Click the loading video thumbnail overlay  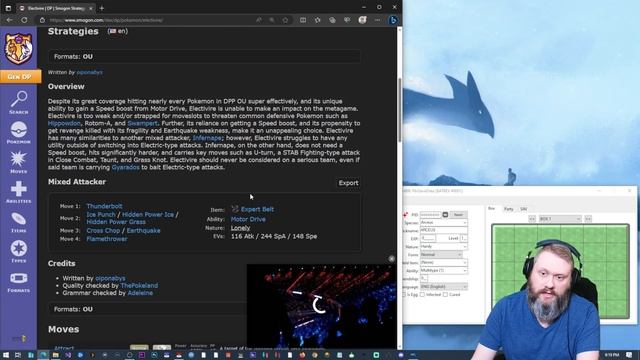321,306
